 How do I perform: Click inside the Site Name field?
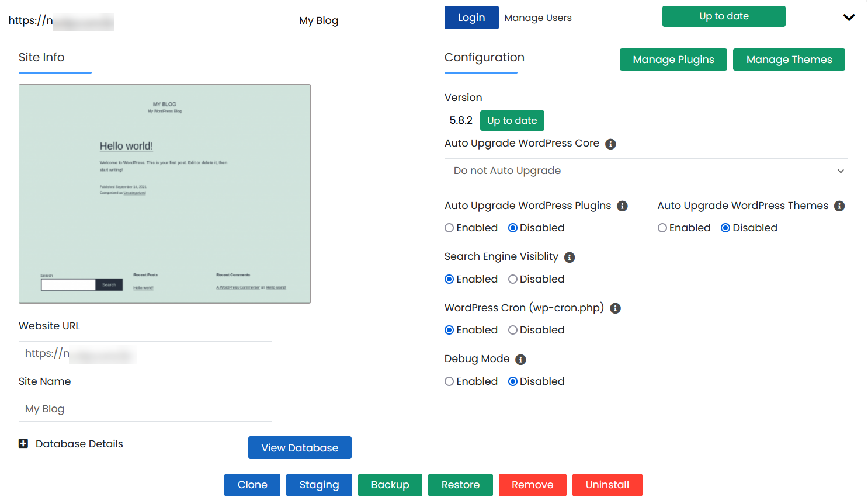pos(145,409)
